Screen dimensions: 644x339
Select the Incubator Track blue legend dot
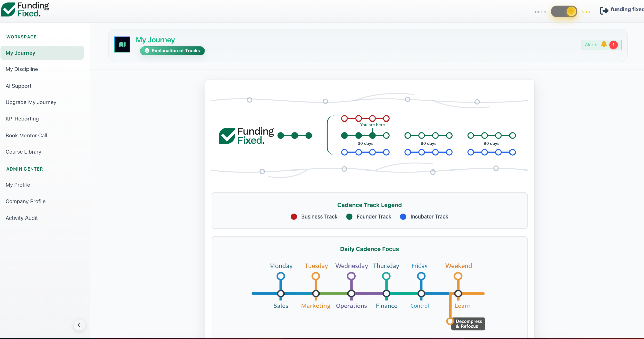(403, 216)
